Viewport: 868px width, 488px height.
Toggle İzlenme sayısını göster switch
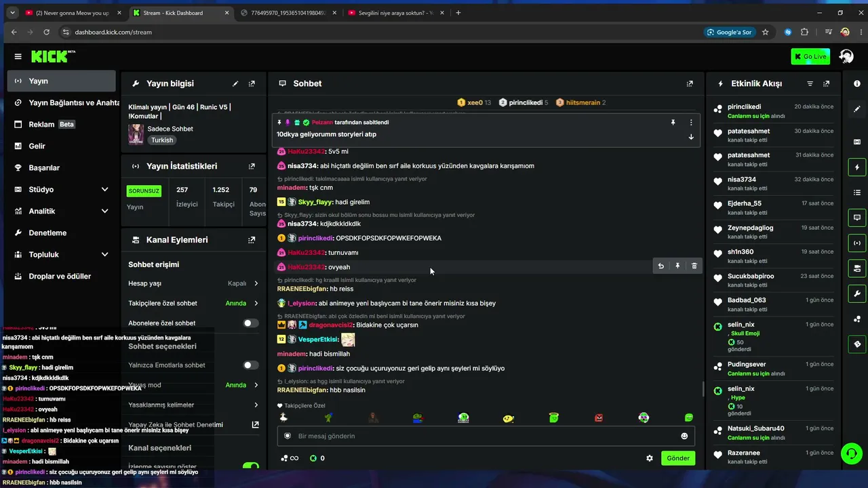point(251,466)
